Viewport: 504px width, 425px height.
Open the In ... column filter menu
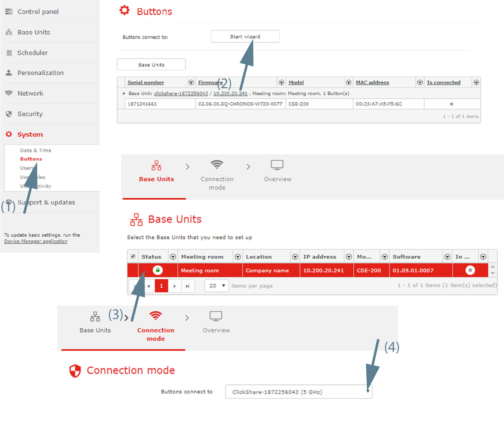[x=483, y=257]
